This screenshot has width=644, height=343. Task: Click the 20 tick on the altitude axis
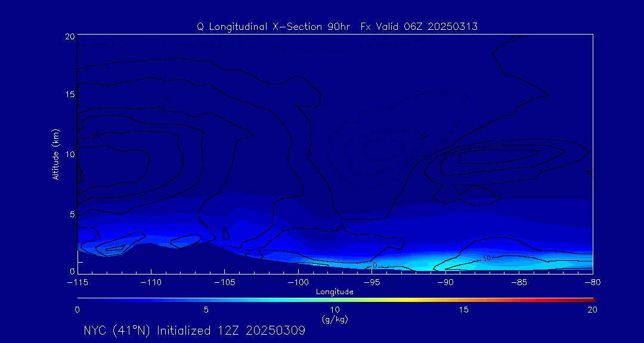tap(70, 36)
